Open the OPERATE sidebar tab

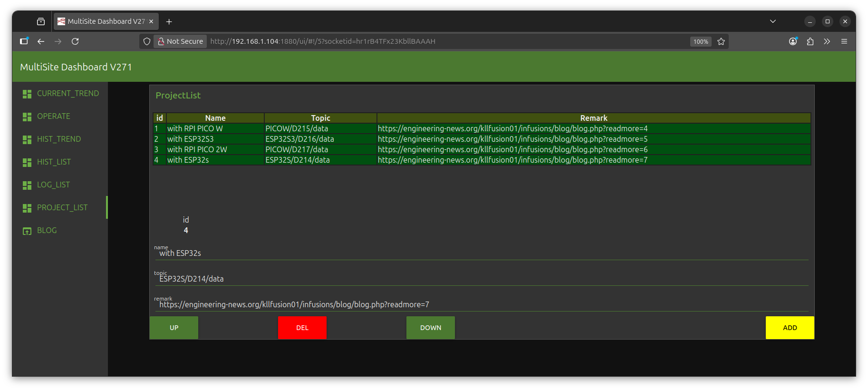click(x=53, y=117)
